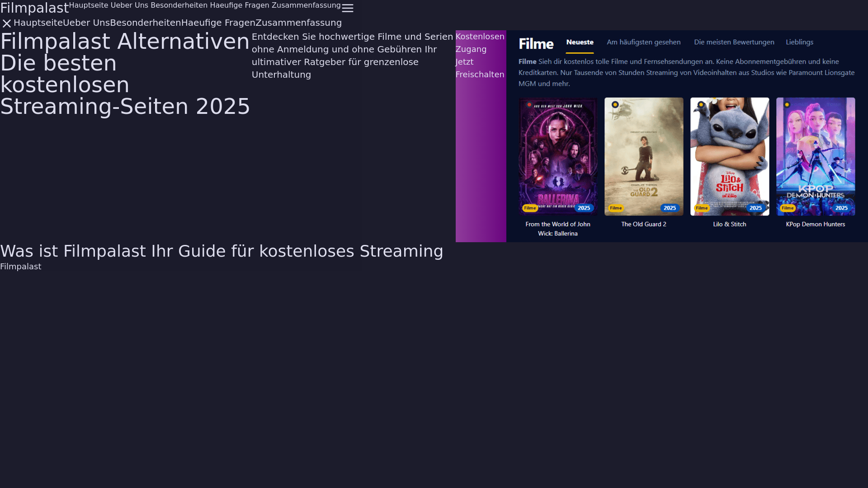This screenshot has width=868, height=488.
Task: Click the Filme badge on Lilo & Stitch
Action: point(702,208)
